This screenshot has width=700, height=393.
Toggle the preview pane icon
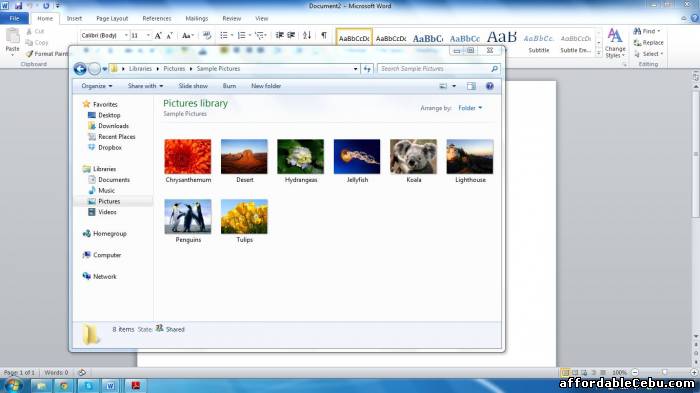pyautogui.click(x=471, y=86)
